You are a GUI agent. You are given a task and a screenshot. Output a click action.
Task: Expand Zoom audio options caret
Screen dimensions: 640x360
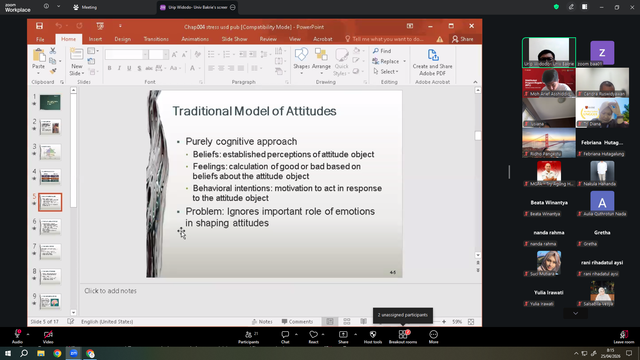[x=28, y=334]
